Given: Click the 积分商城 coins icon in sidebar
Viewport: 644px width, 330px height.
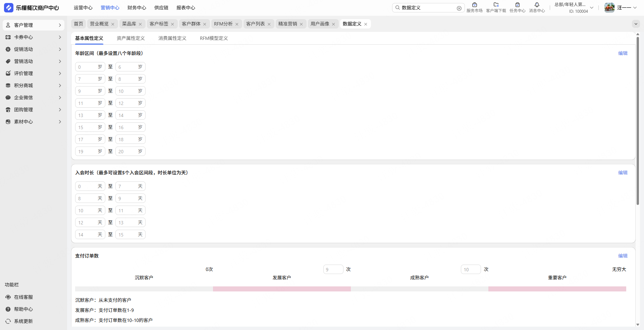Looking at the screenshot, I should click(x=8, y=86).
